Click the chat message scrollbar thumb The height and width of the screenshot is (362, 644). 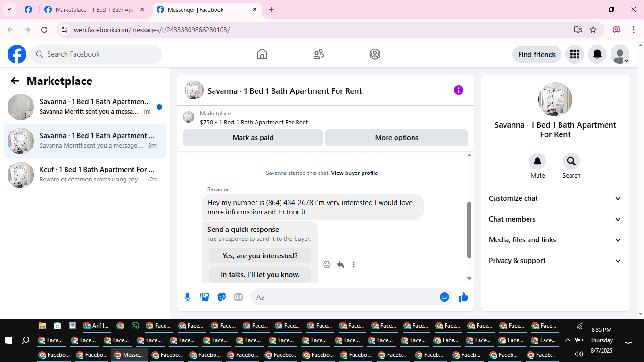point(469,230)
